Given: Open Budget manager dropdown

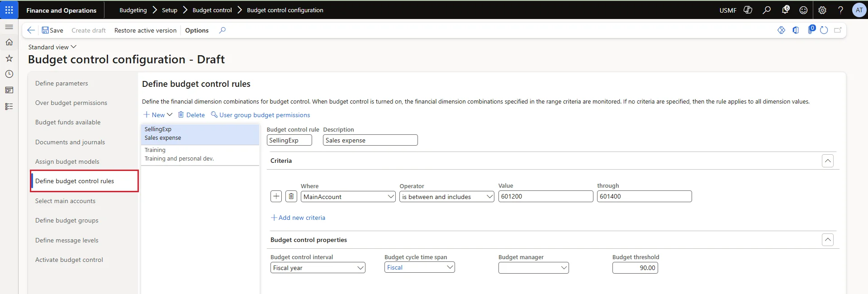Looking at the screenshot, I should (x=534, y=268).
